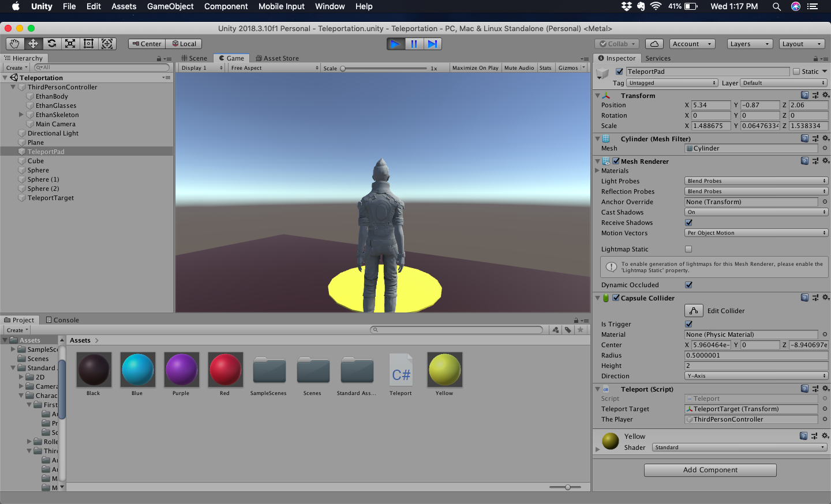The width and height of the screenshot is (831, 504).
Task: Toggle Maximize On Play
Action: coord(475,68)
